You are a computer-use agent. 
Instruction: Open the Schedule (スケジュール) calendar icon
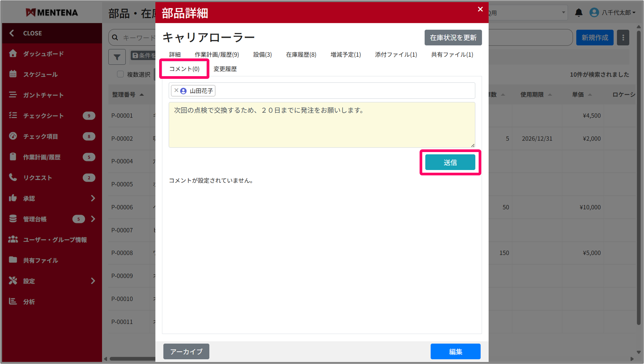click(13, 74)
